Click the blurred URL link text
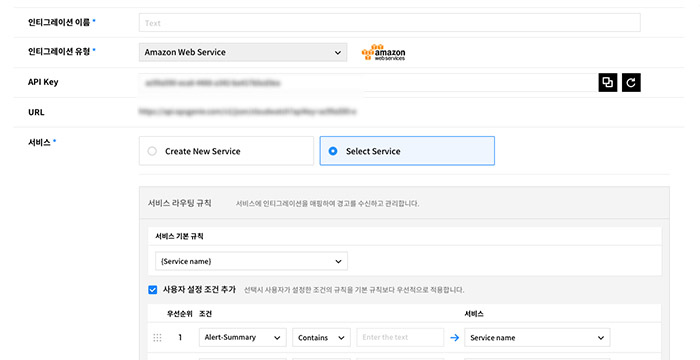Image resolution: width=700 pixels, height=360 pixels. [x=247, y=112]
